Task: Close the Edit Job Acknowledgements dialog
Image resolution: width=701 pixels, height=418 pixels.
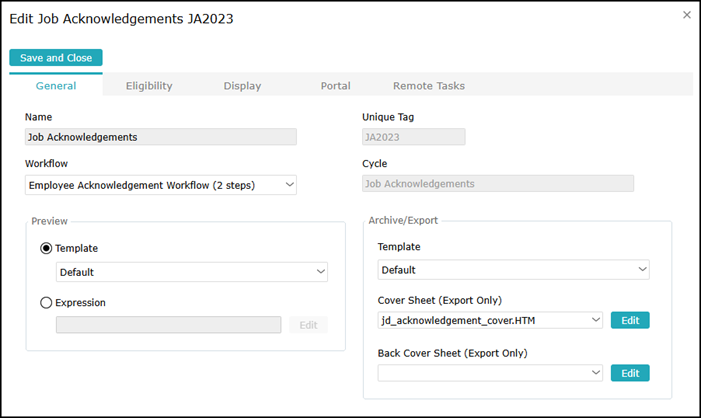Action: (x=686, y=15)
